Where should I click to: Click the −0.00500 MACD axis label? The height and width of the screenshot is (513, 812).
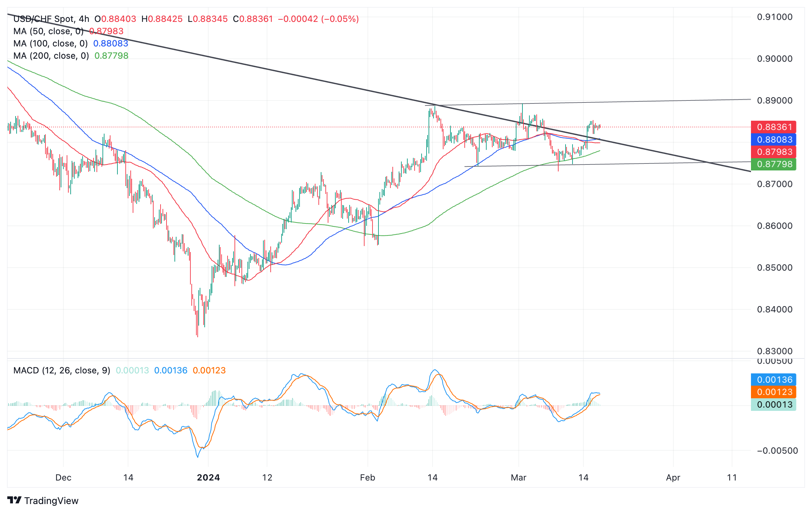pos(777,451)
